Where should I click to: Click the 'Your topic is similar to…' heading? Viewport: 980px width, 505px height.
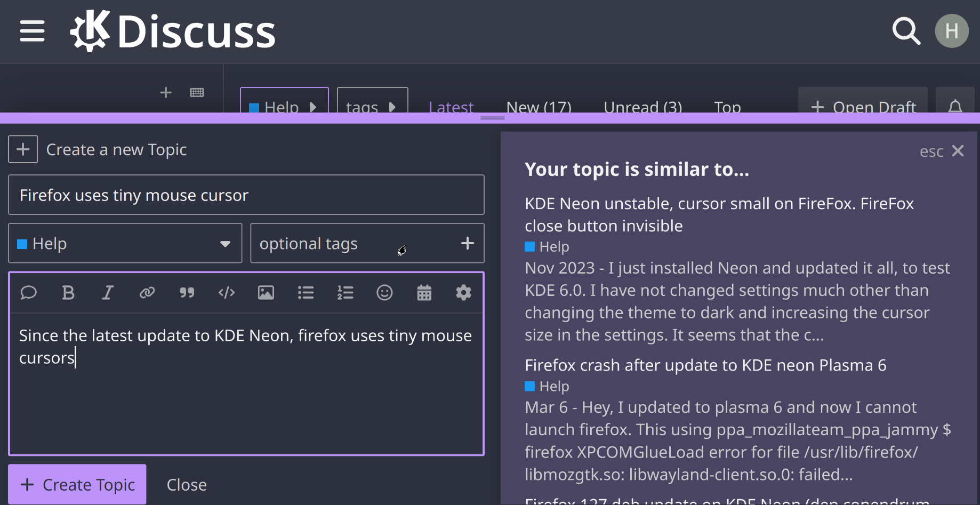point(637,170)
